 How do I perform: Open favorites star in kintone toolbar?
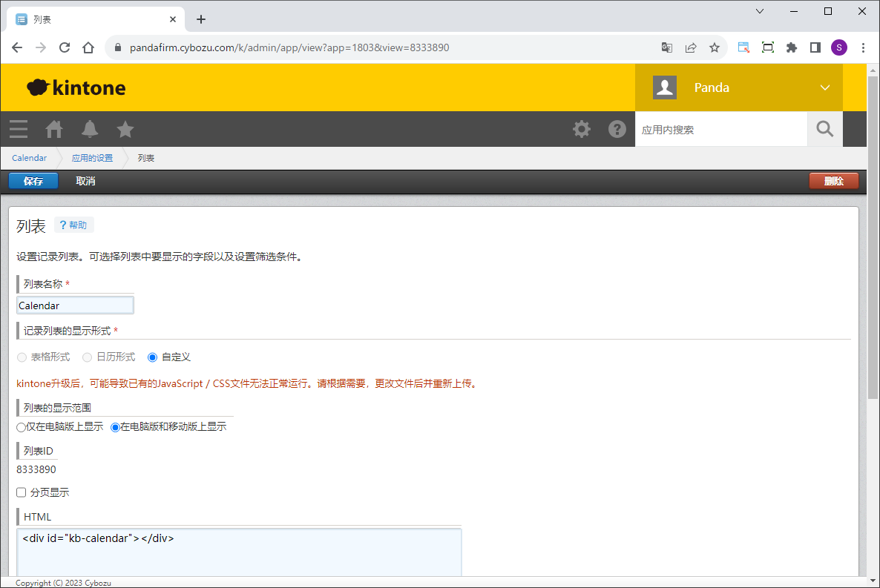[x=125, y=129]
